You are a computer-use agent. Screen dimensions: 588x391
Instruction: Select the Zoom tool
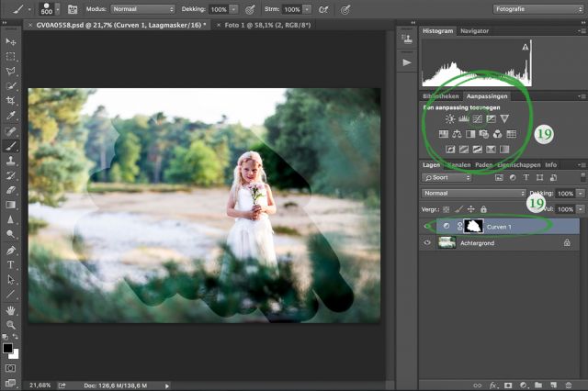(x=10, y=325)
